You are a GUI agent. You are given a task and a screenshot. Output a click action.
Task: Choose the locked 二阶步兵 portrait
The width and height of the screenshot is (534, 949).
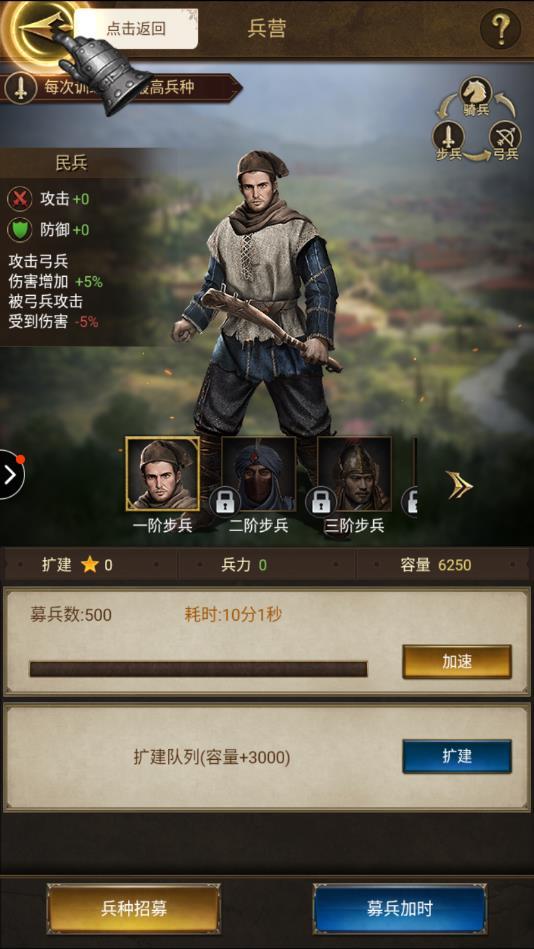[259, 473]
